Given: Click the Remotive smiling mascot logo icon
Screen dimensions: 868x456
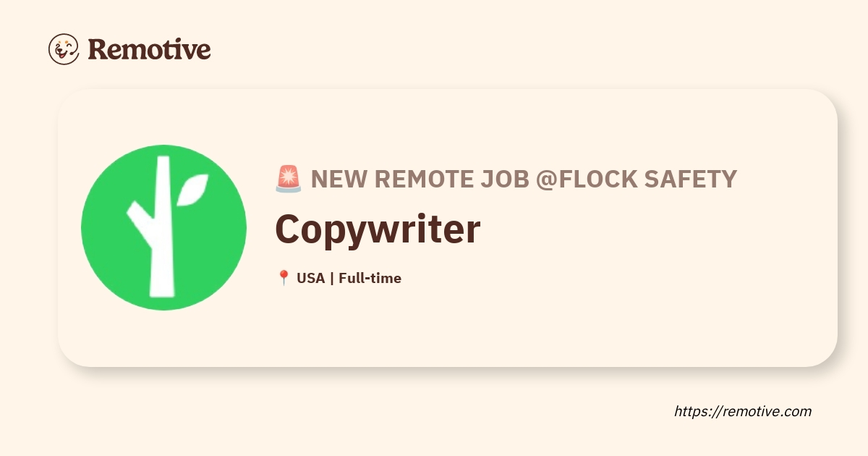Looking at the screenshot, I should coord(64,49).
